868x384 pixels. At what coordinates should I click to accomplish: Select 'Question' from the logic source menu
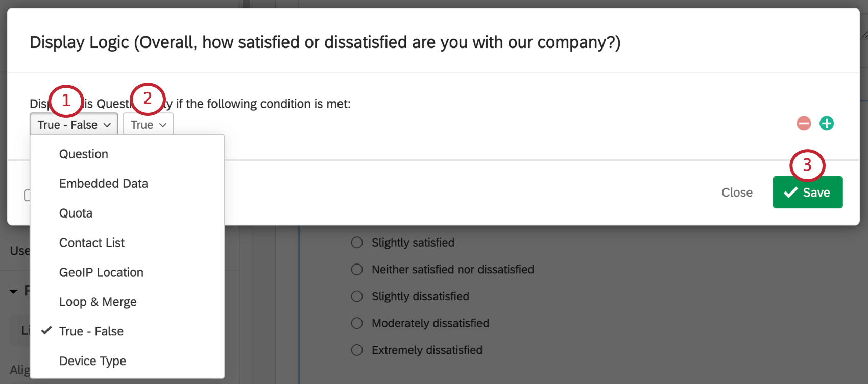pyautogui.click(x=83, y=154)
